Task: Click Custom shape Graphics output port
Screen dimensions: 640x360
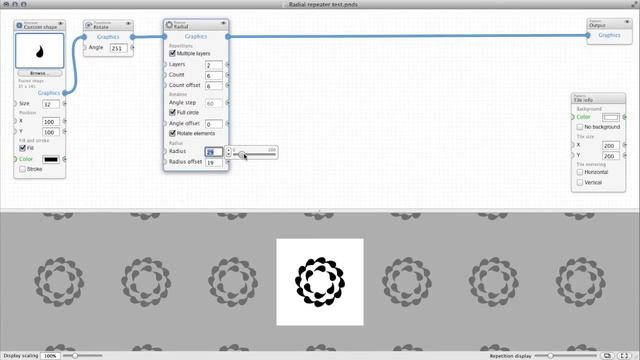Action: tap(65, 93)
